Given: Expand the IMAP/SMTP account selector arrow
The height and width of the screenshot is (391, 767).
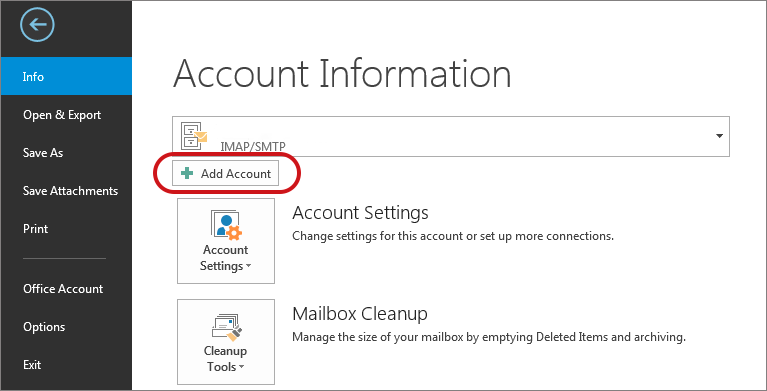Looking at the screenshot, I should 719,136.
